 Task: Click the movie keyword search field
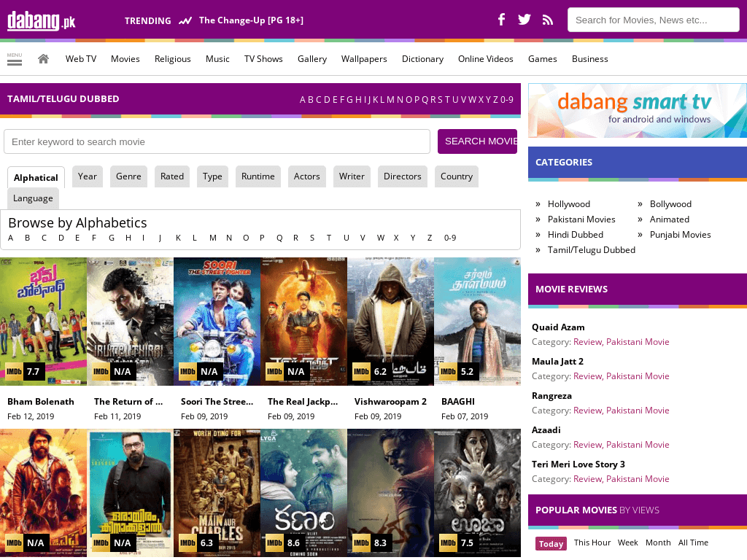pos(217,141)
